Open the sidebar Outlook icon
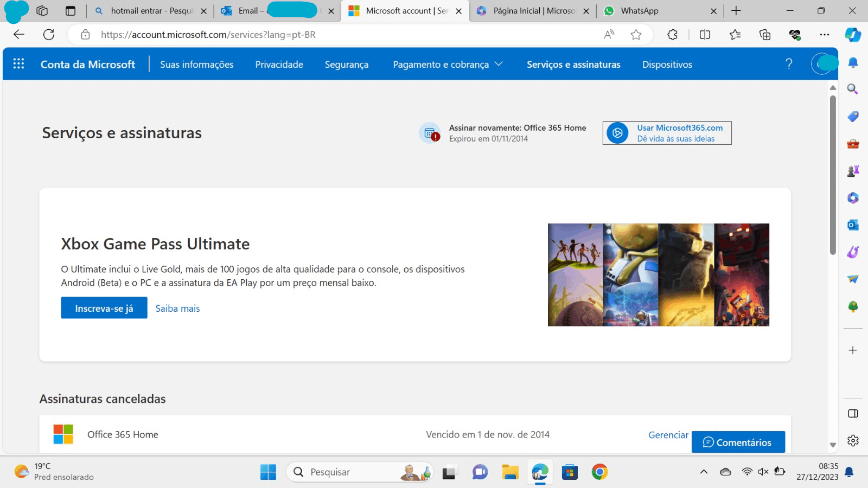868x488 pixels. click(853, 224)
